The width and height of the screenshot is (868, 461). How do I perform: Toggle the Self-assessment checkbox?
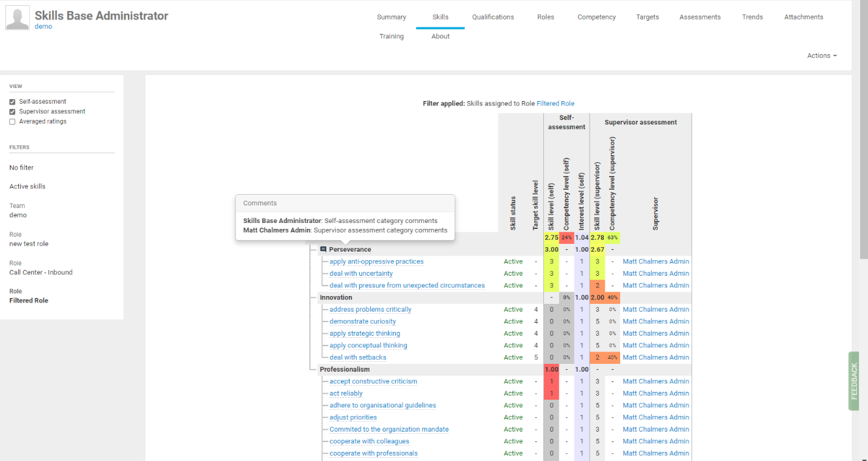[x=12, y=102]
